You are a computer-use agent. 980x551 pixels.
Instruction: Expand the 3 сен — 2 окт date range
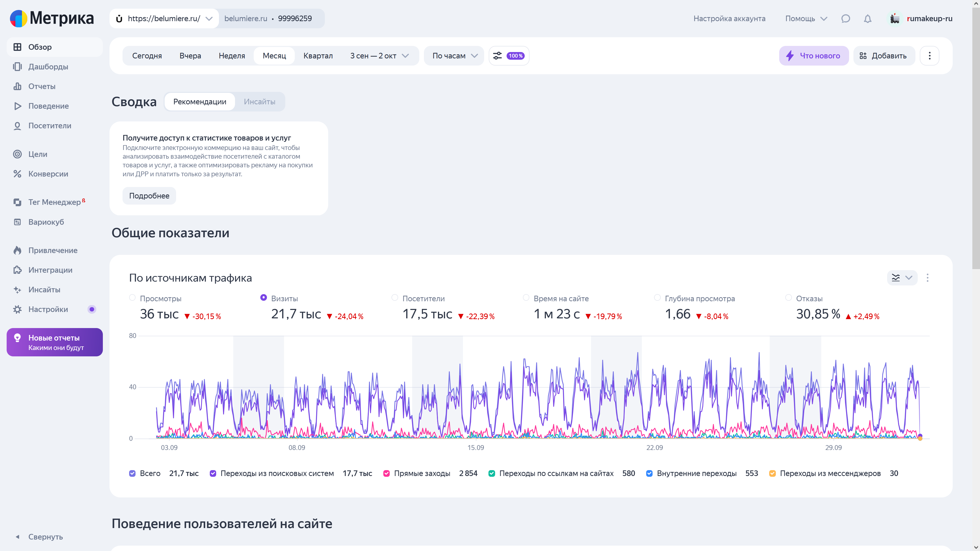pos(379,56)
